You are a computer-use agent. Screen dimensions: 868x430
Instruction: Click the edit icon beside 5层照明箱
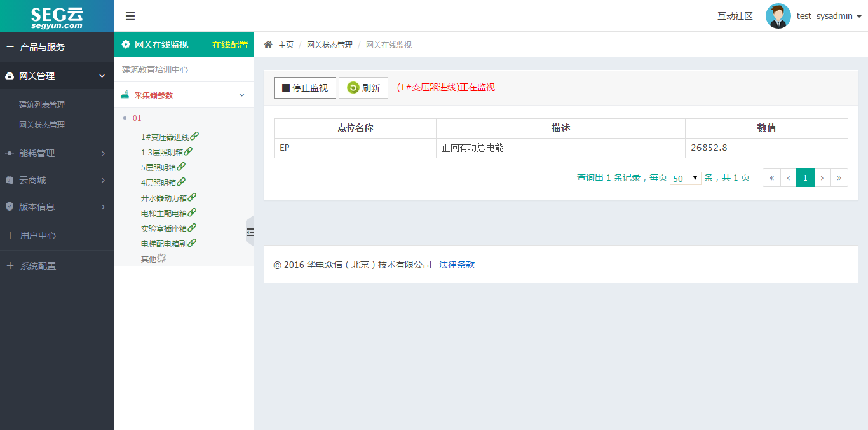tap(182, 165)
